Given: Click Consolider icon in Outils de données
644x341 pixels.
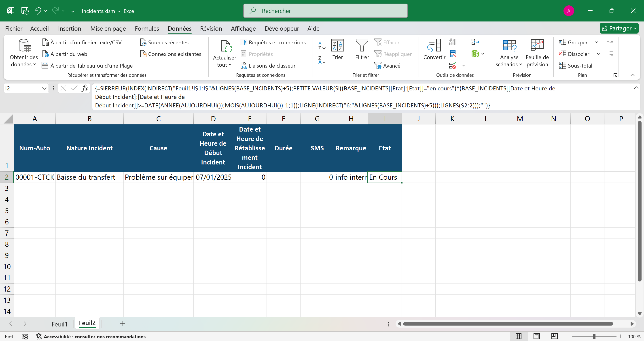Looking at the screenshot, I should 475,42.
